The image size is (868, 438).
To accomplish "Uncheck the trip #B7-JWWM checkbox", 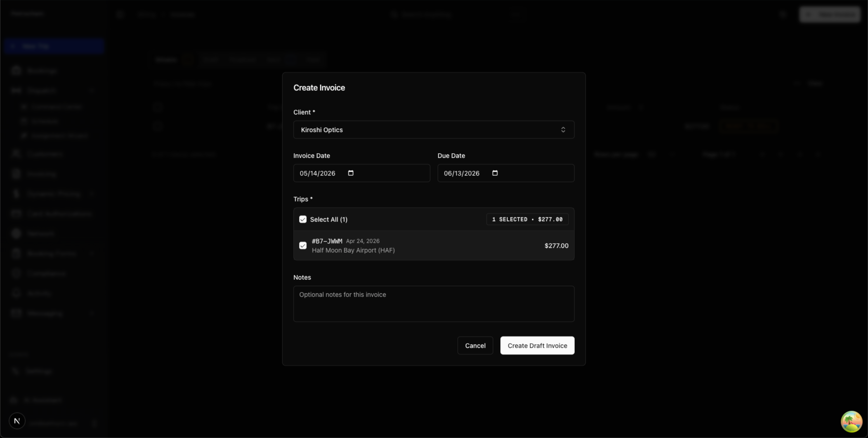I will [303, 245].
